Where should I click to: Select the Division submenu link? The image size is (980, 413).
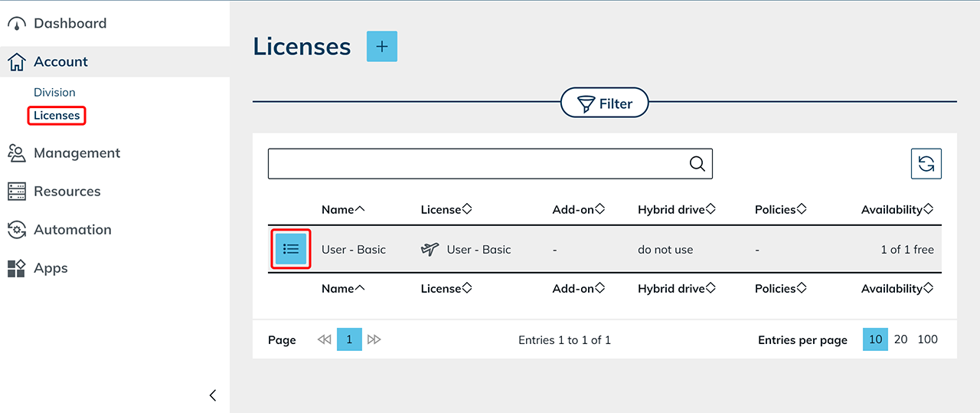54,93
